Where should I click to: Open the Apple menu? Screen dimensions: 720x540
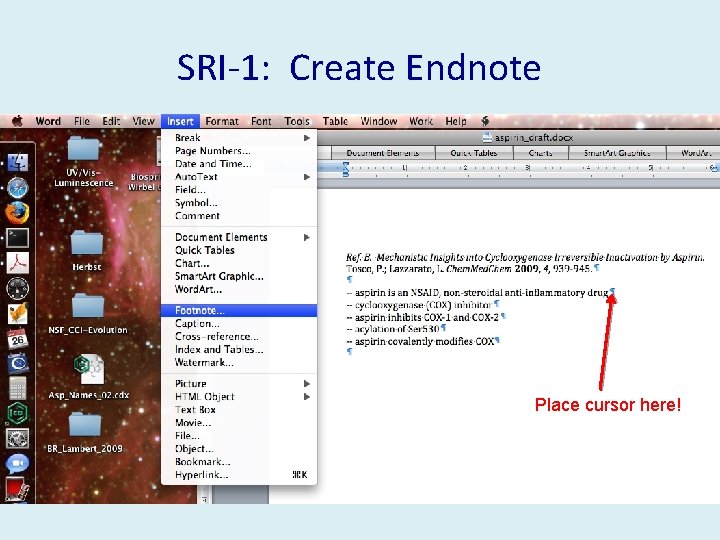click(17, 121)
